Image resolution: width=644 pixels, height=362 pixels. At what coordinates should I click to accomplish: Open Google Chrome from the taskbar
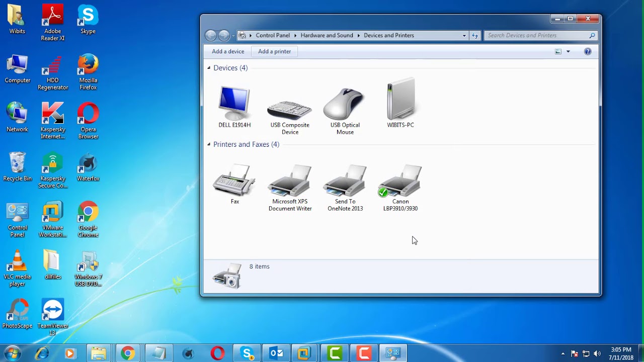(x=128, y=353)
